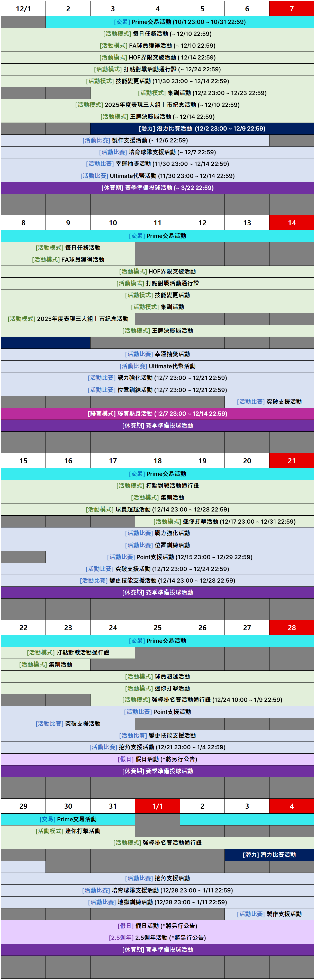Click the navy 潛力比賽活動 (12/2 ~ 12/9) bar

point(202,129)
